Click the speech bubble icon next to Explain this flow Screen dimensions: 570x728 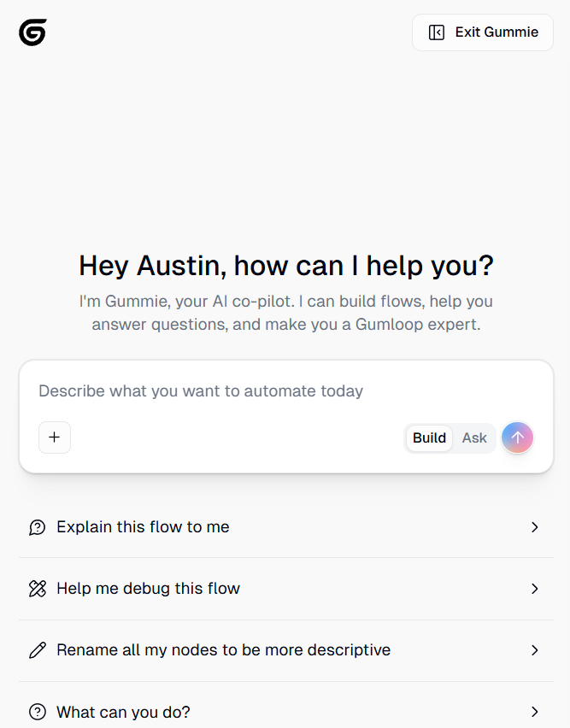point(37,527)
